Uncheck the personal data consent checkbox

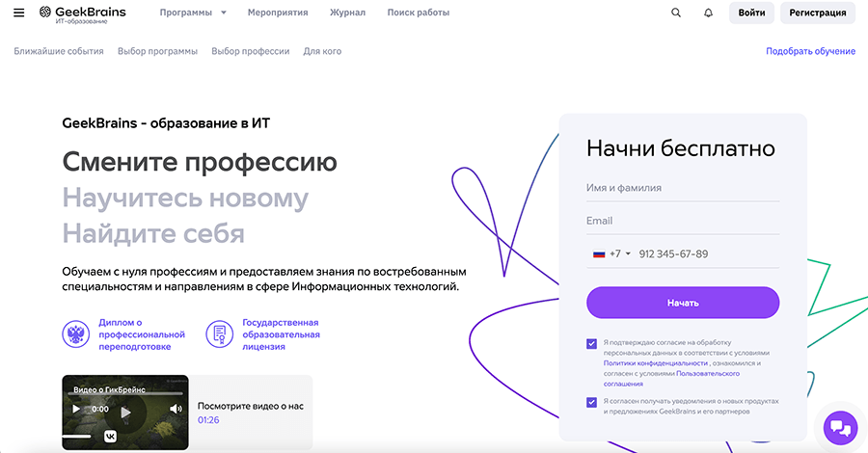click(x=592, y=343)
